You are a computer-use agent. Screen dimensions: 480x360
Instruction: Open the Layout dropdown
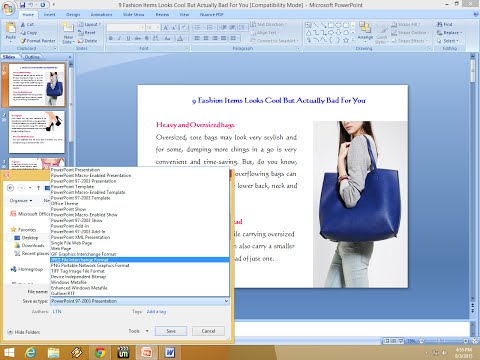click(89, 25)
